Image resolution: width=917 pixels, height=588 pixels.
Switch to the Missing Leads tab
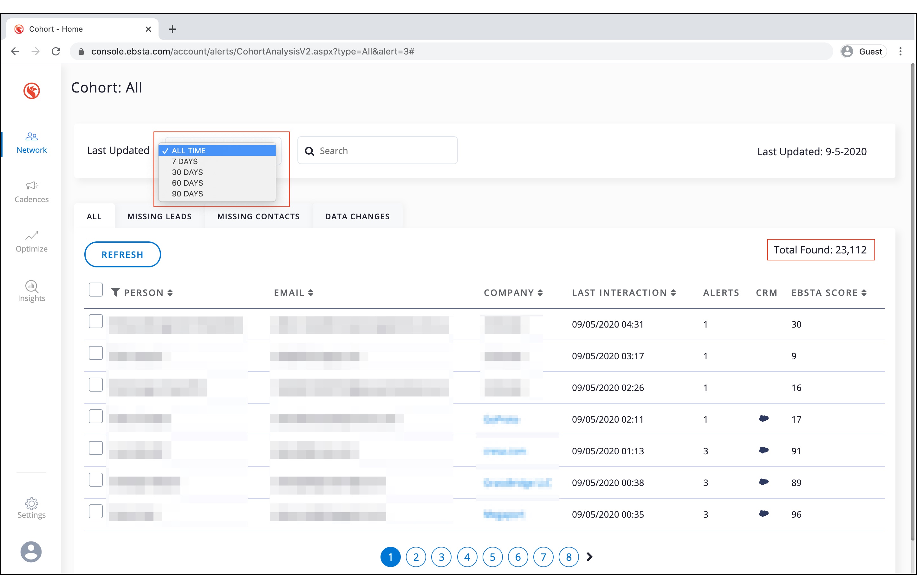159,216
